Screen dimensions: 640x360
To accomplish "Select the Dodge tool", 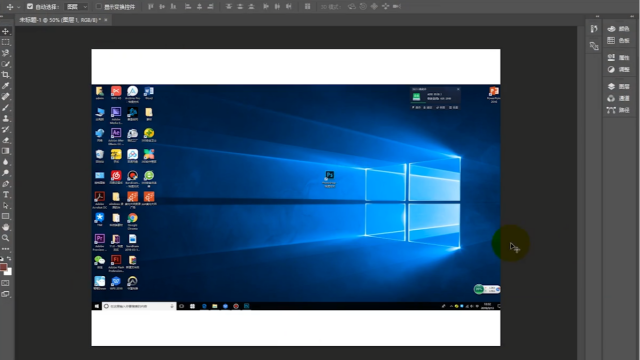I will pyautogui.click(x=6, y=173).
